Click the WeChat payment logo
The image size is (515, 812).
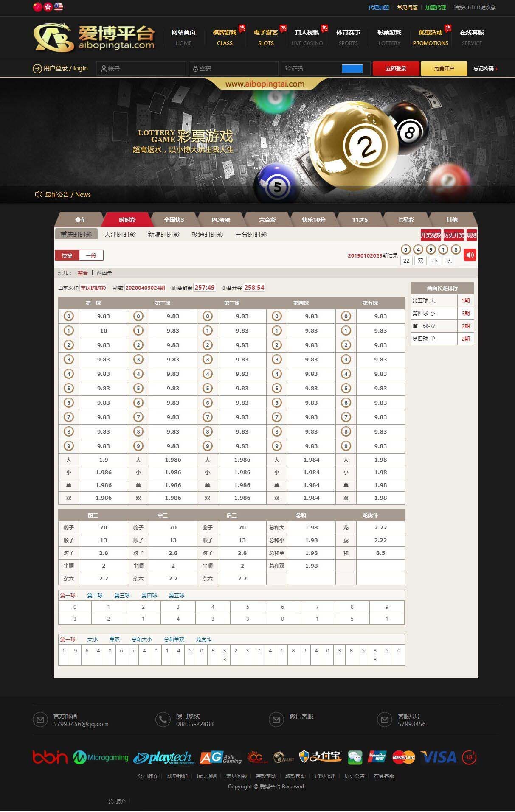(x=355, y=757)
